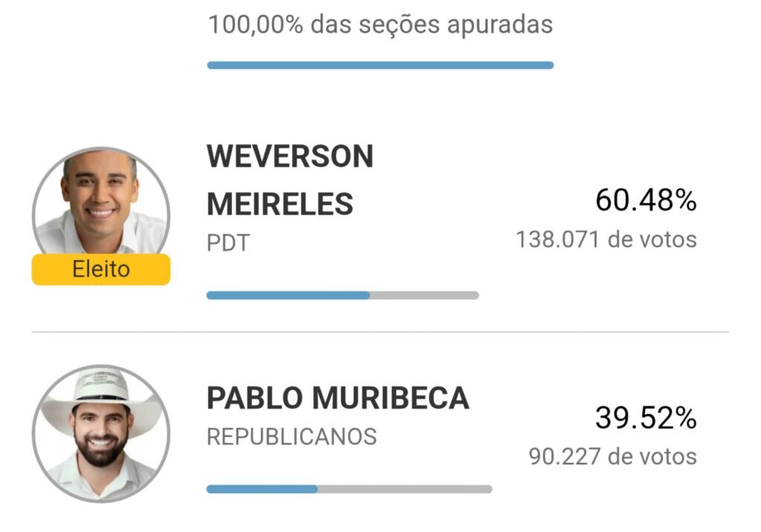Click blue filled part of Pablo's vote bar
Viewport: 761px width, 532px height.
(x=262, y=489)
